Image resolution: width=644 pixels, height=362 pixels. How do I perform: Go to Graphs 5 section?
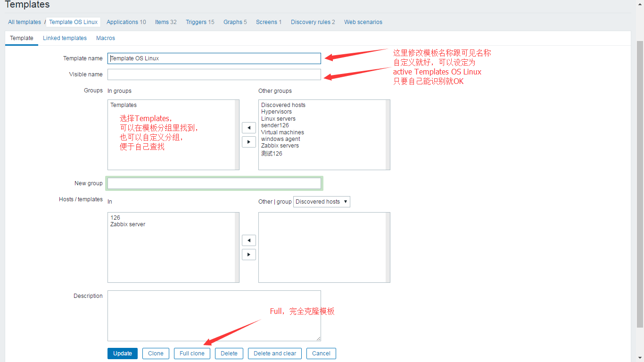pyautogui.click(x=235, y=22)
